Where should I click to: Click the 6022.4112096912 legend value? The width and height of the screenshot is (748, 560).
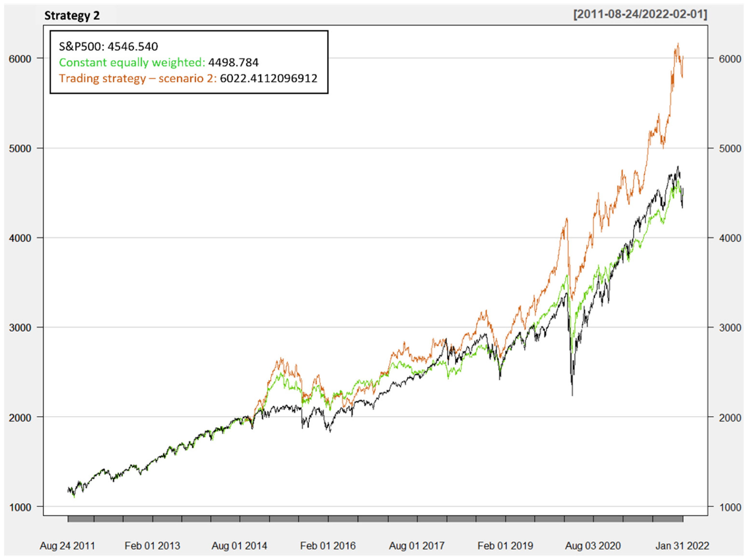click(x=269, y=78)
